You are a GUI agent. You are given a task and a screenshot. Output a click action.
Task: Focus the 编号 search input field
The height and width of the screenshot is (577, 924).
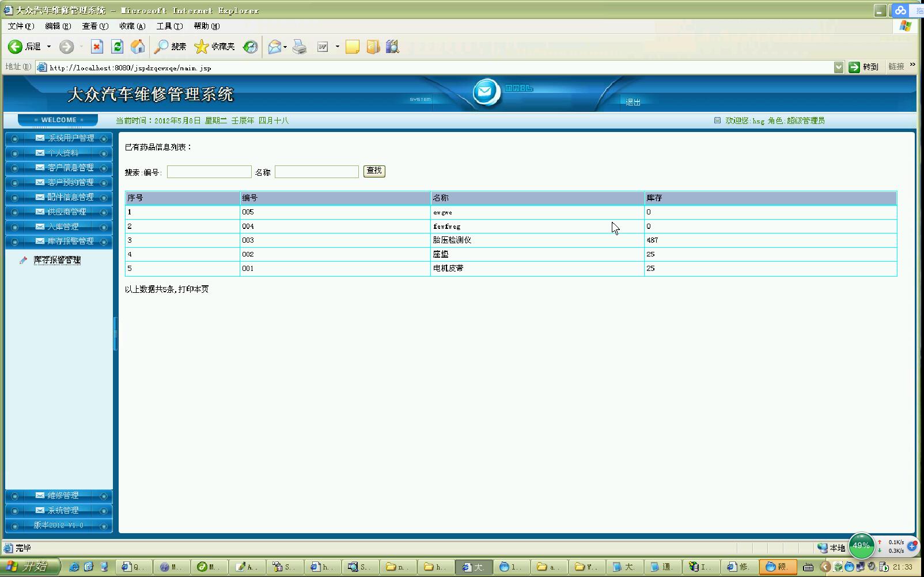click(x=209, y=172)
